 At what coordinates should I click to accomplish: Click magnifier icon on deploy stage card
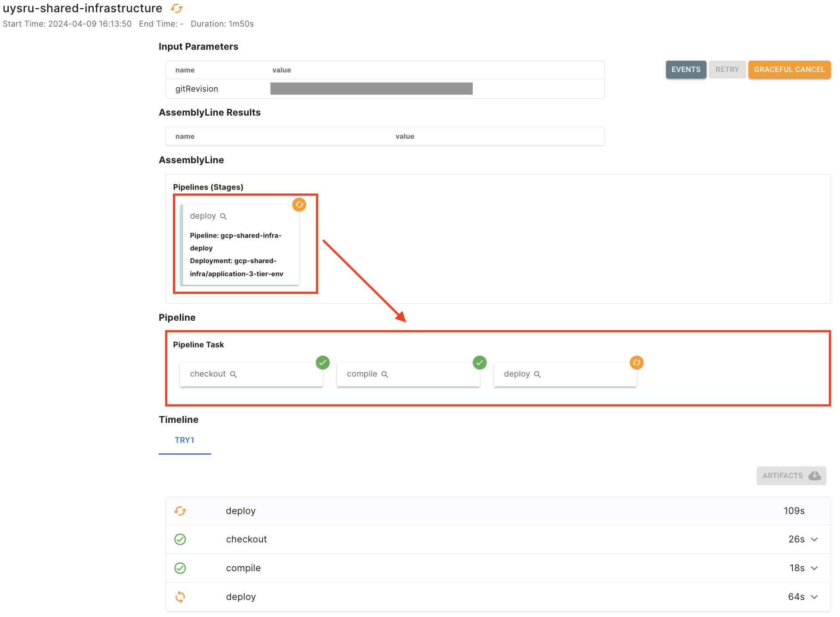tap(223, 216)
